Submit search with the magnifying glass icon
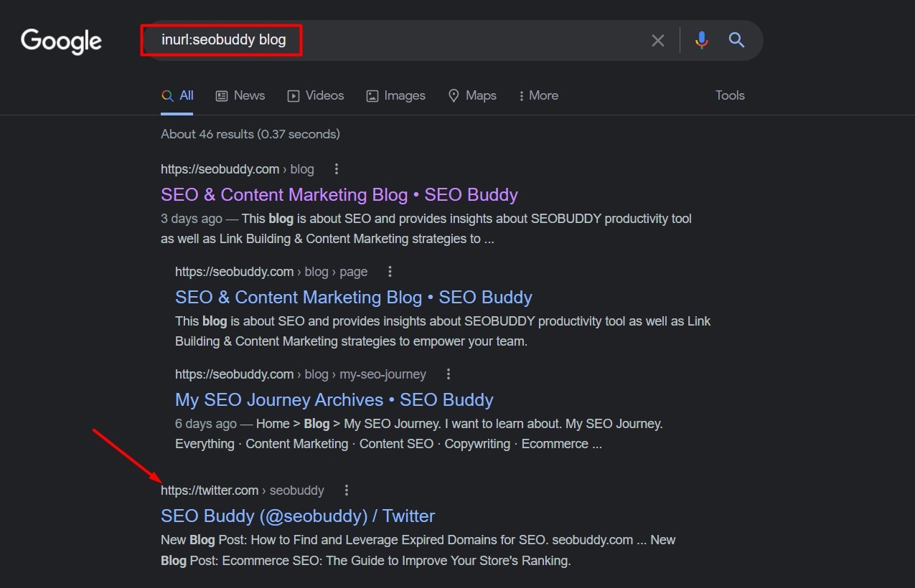Viewport: 915px width, 588px height. coord(737,40)
